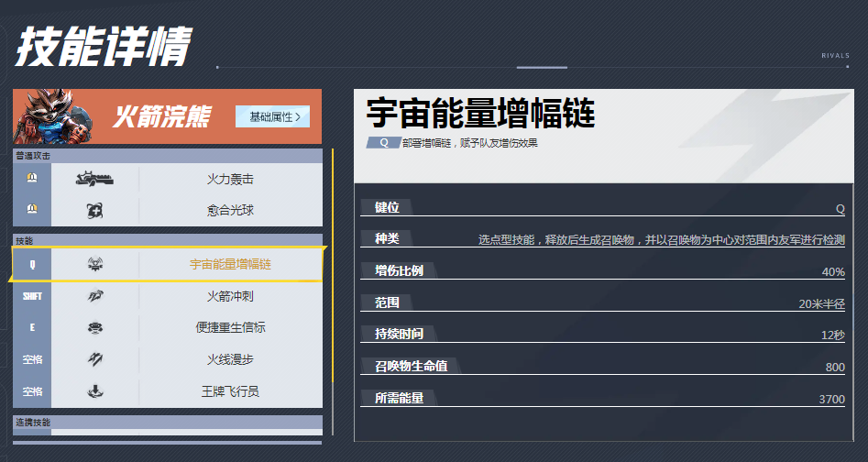Image resolution: width=868 pixels, height=462 pixels.
Task: Select the 火力轰击 skill row
Action: click(229, 179)
